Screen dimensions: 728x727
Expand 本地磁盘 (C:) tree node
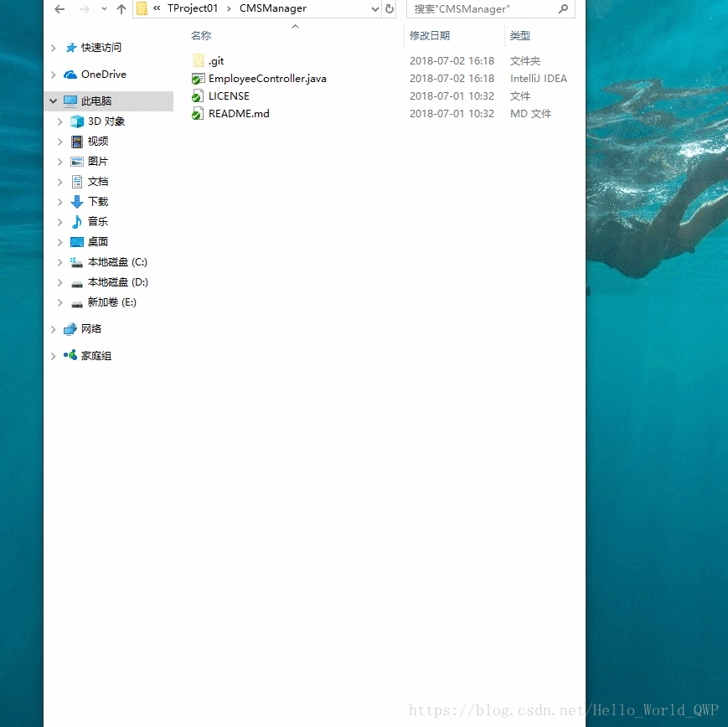coord(59,262)
